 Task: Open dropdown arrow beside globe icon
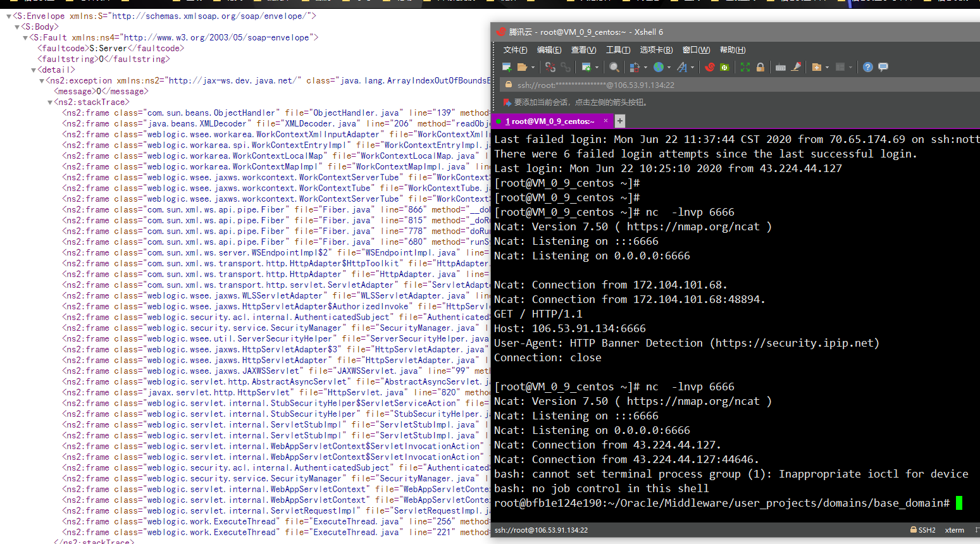669,67
